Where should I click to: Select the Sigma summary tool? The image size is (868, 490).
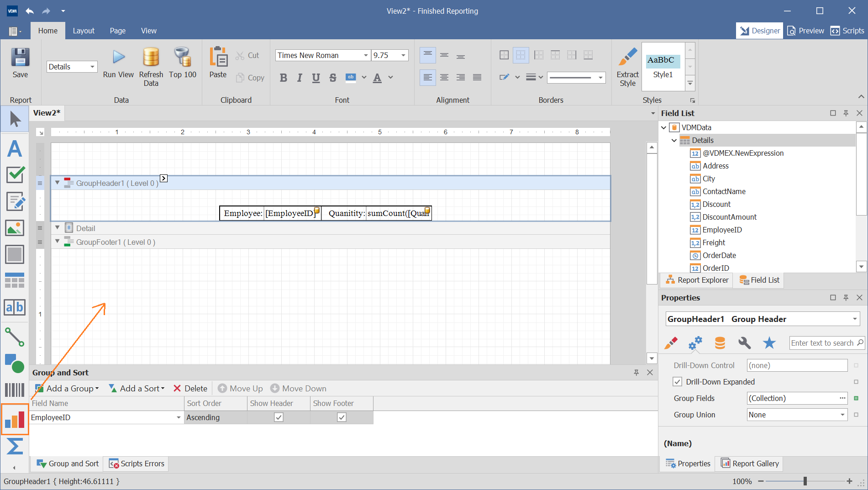pyautogui.click(x=15, y=446)
